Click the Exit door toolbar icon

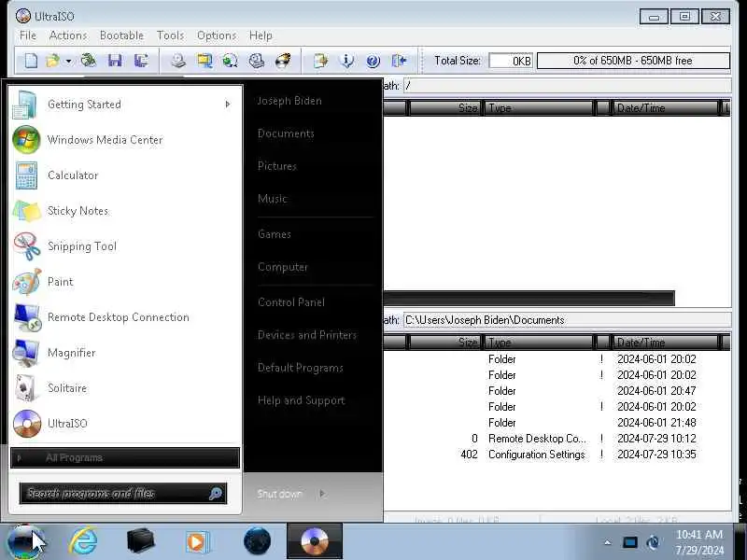(x=400, y=61)
